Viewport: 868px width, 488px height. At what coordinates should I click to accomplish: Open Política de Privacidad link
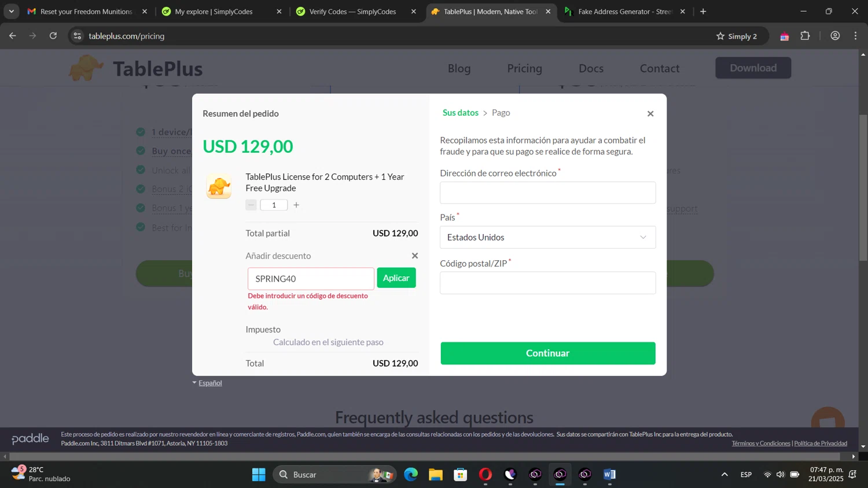821,443
